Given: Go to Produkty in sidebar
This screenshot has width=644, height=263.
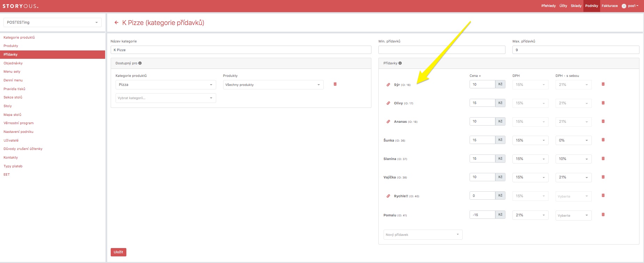Looking at the screenshot, I should pyautogui.click(x=11, y=46).
